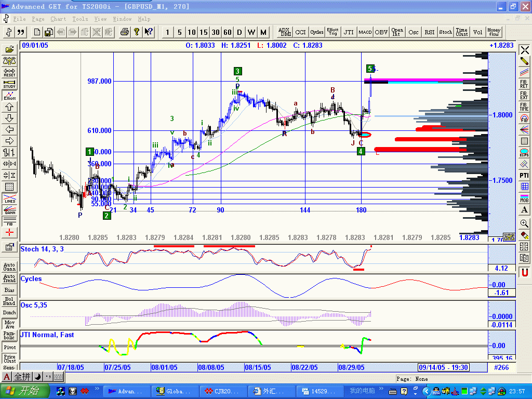Click the context help arrow icon
The image size is (532, 399).
148,32
